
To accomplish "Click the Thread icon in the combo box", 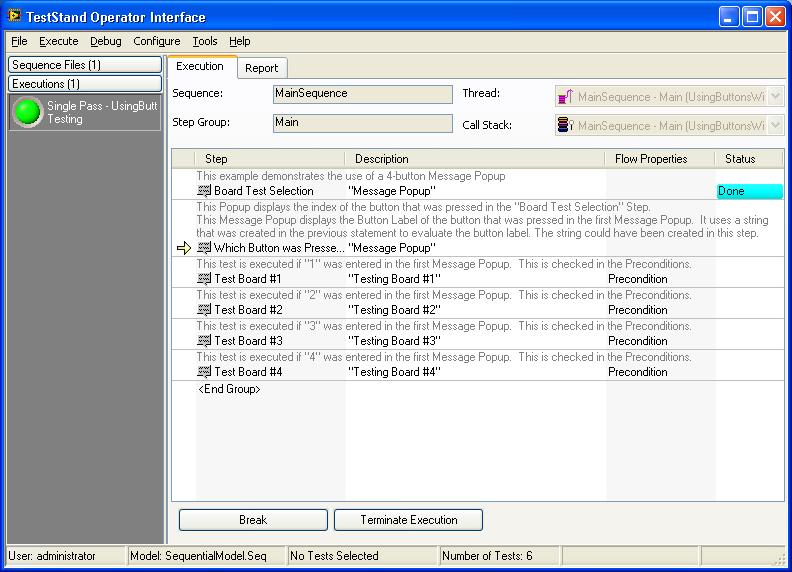I will pyautogui.click(x=565, y=96).
